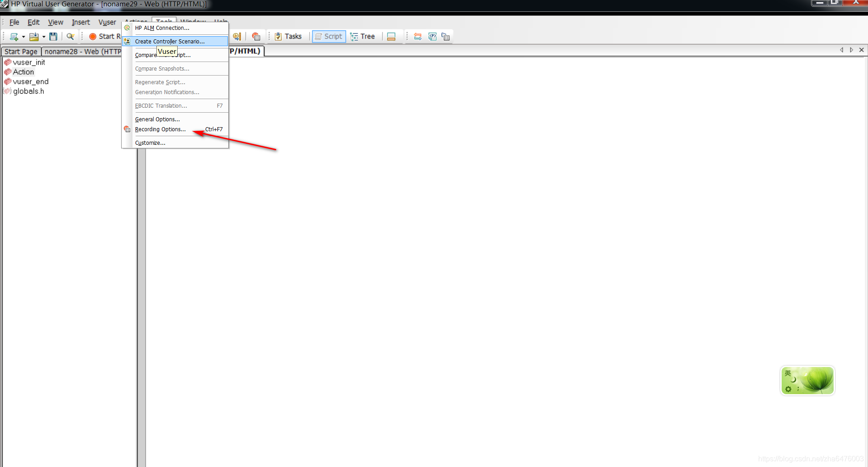Image resolution: width=868 pixels, height=467 pixels.
Task: Switch to the noname28 tab
Action: pos(83,52)
